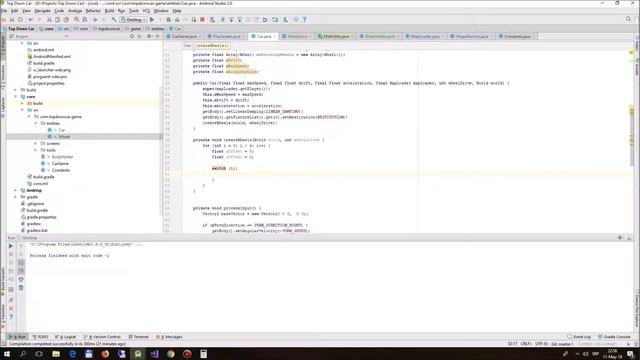Select Constants class in project tree
This screenshot has height=360, width=640.
(x=61, y=170)
